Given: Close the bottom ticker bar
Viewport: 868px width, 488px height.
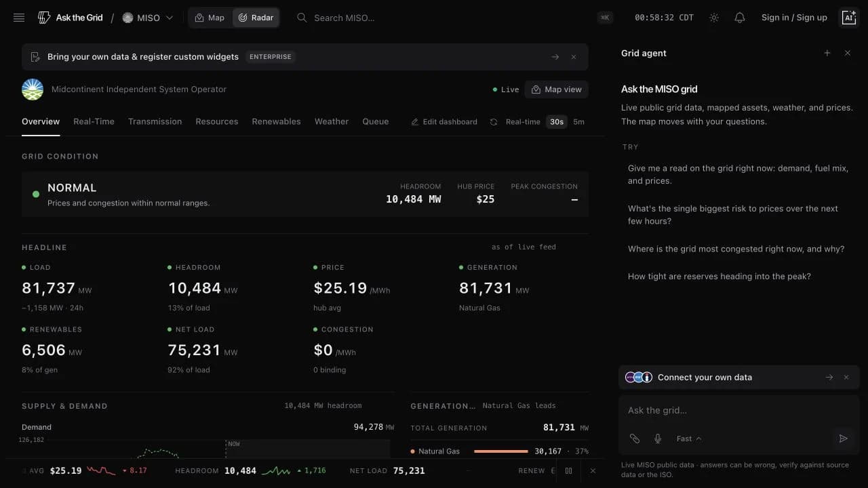Looking at the screenshot, I should click(593, 470).
